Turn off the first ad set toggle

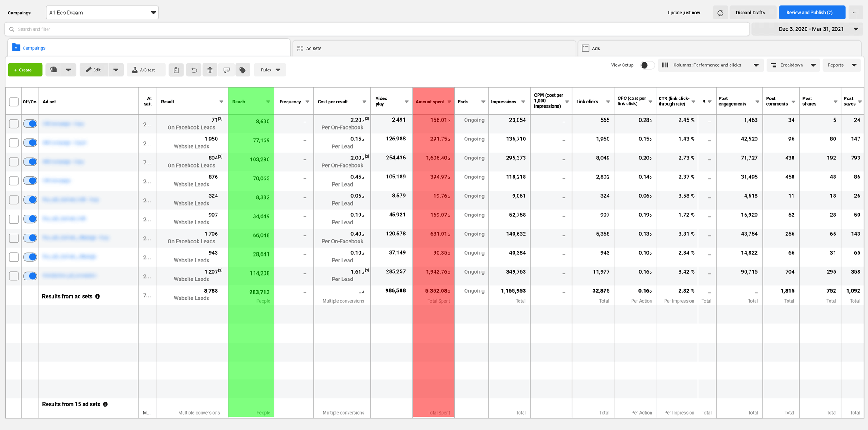(x=30, y=124)
